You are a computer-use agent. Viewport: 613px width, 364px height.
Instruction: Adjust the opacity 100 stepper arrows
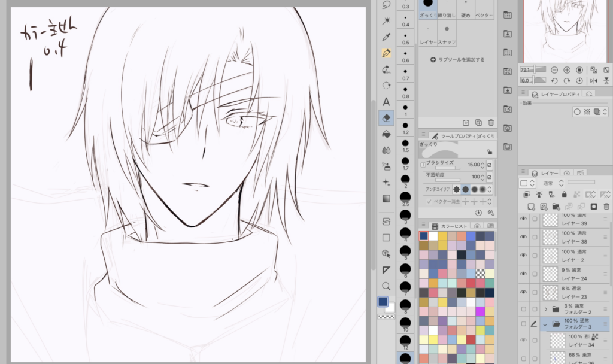click(x=482, y=177)
